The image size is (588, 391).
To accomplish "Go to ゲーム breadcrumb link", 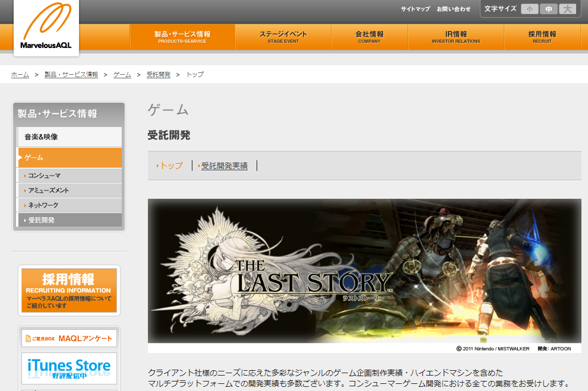I will pos(122,75).
